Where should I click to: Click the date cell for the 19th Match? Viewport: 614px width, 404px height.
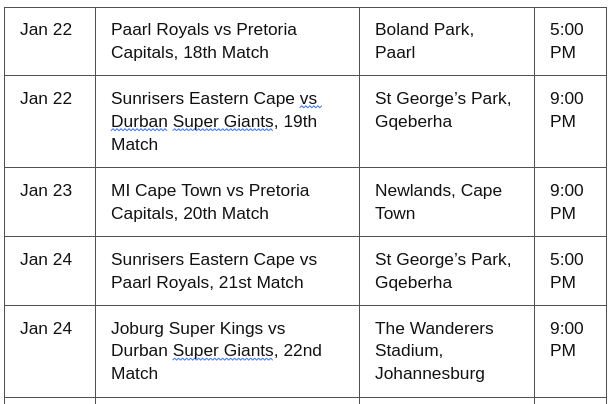50,122
